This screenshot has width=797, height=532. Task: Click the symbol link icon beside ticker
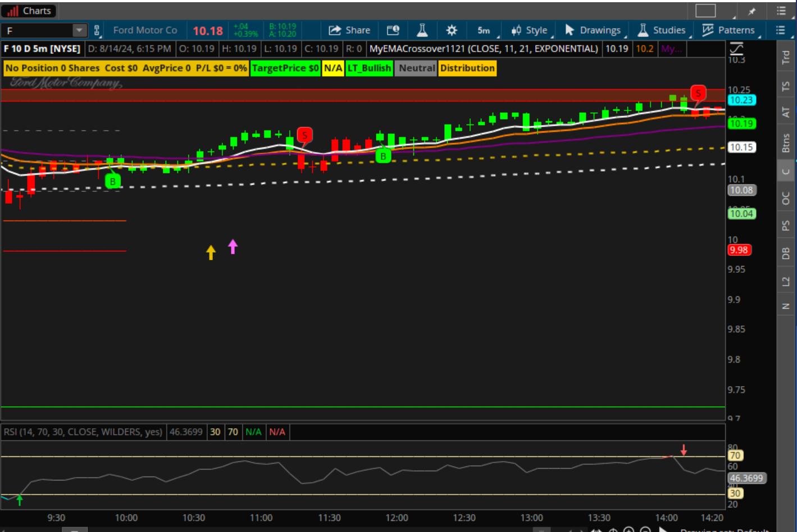[97, 30]
